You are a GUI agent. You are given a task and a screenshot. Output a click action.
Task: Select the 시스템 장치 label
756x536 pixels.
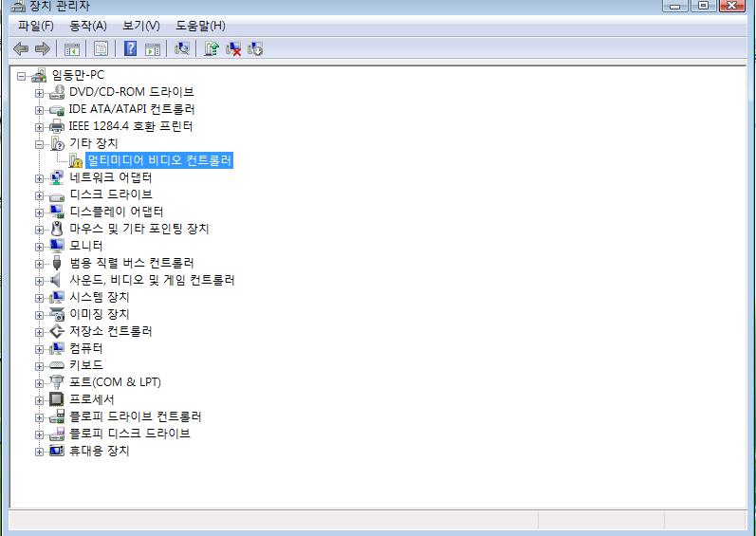tap(100, 297)
